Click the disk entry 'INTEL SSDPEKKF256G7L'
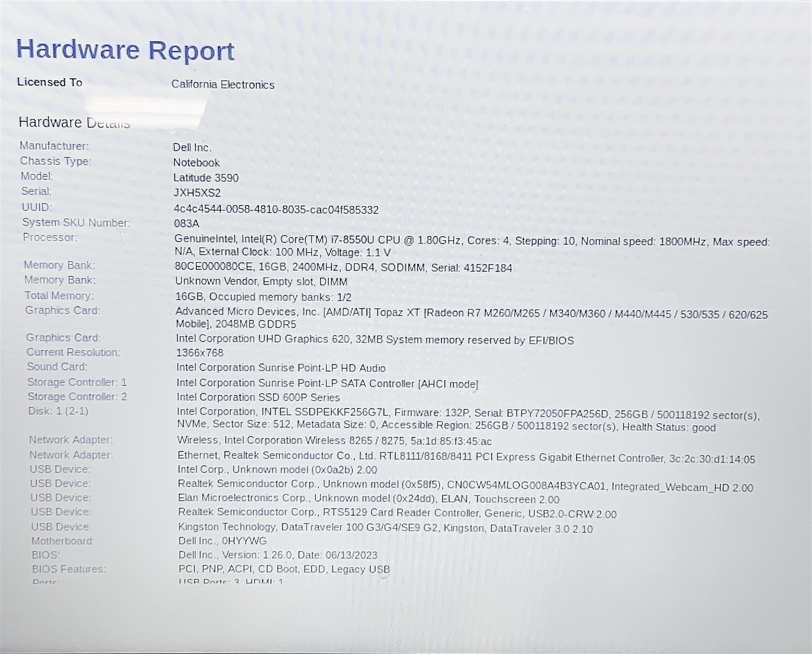Viewport: 812px width, 654px height. point(468,420)
